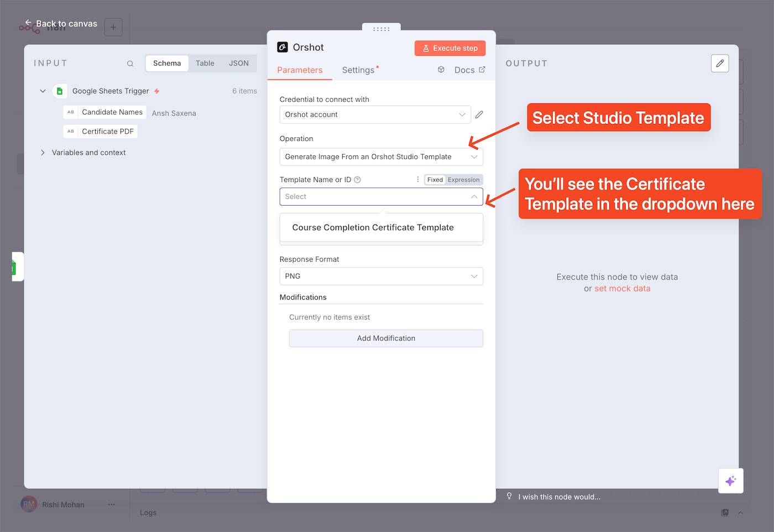Click the Execute step button

click(x=450, y=48)
